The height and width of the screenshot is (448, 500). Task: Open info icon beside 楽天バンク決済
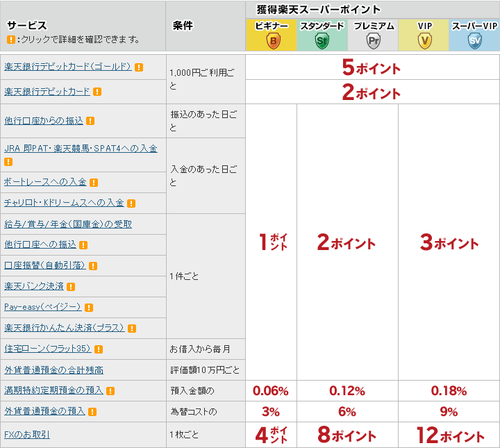point(71,287)
